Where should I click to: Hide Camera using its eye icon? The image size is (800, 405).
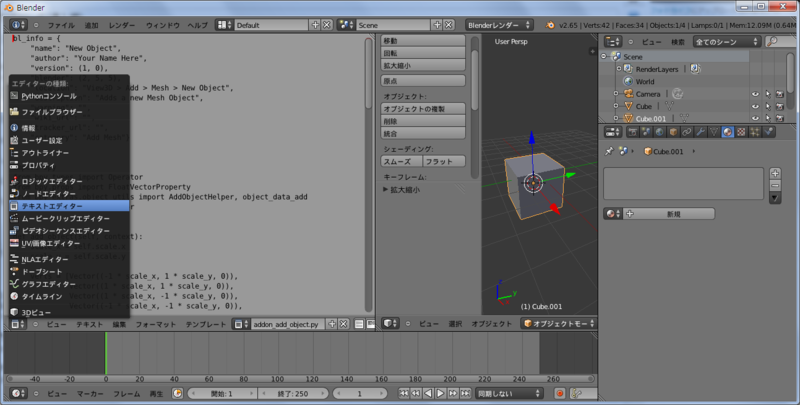click(x=755, y=94)
